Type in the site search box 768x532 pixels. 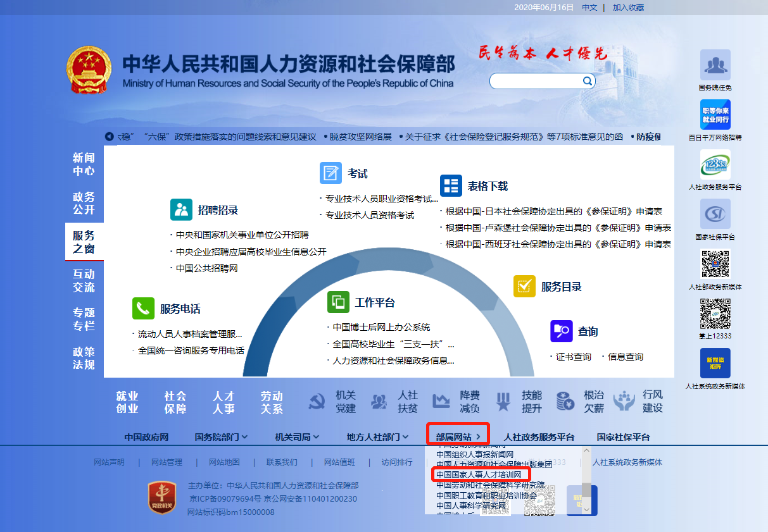(536, 81)
